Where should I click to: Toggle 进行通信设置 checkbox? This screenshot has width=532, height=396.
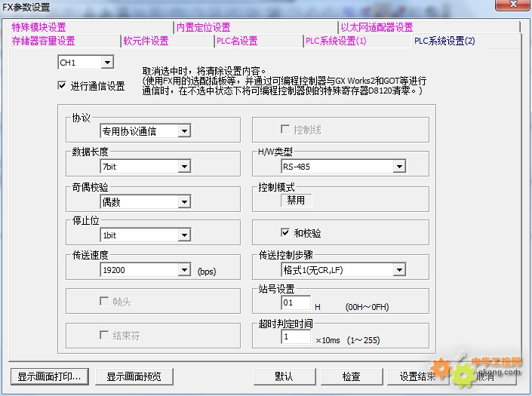coord(62,85)
